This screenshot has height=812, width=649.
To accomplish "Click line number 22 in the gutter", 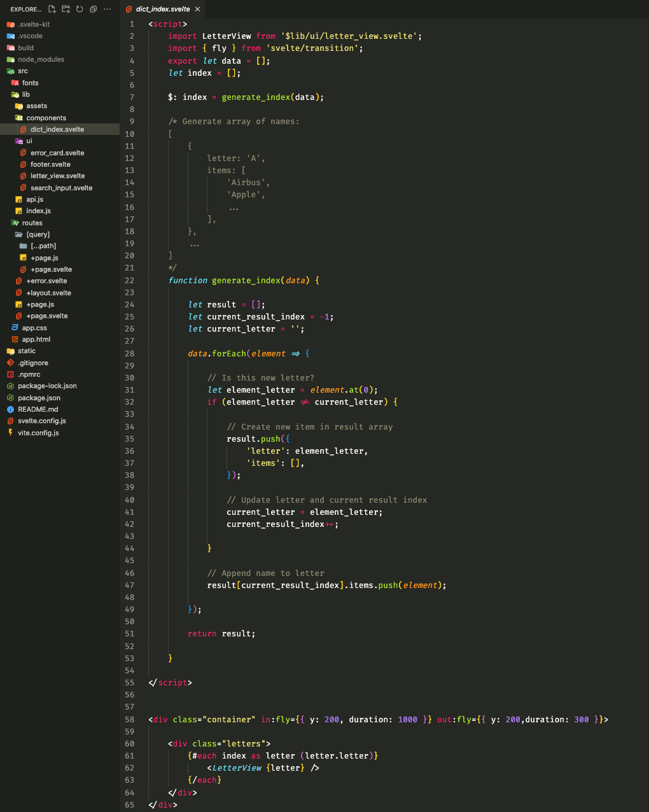I will click(x=130, y=280).
